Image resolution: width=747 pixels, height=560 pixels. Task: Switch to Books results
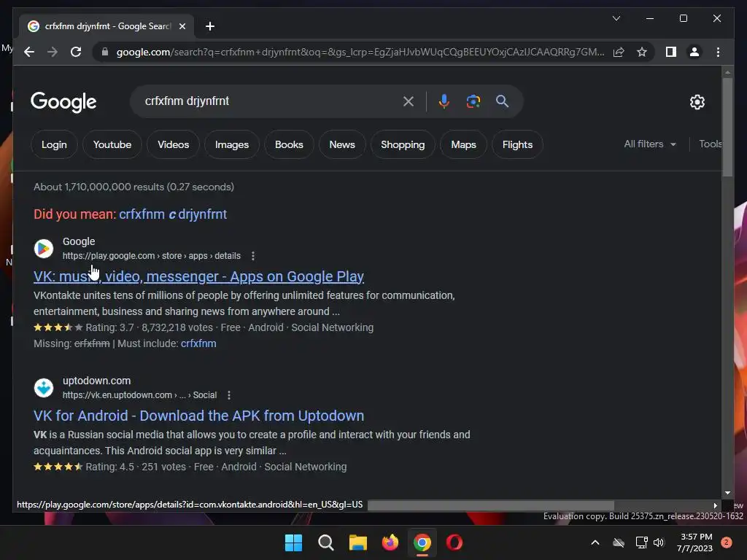pyautogui.click(x=289, y=144)
